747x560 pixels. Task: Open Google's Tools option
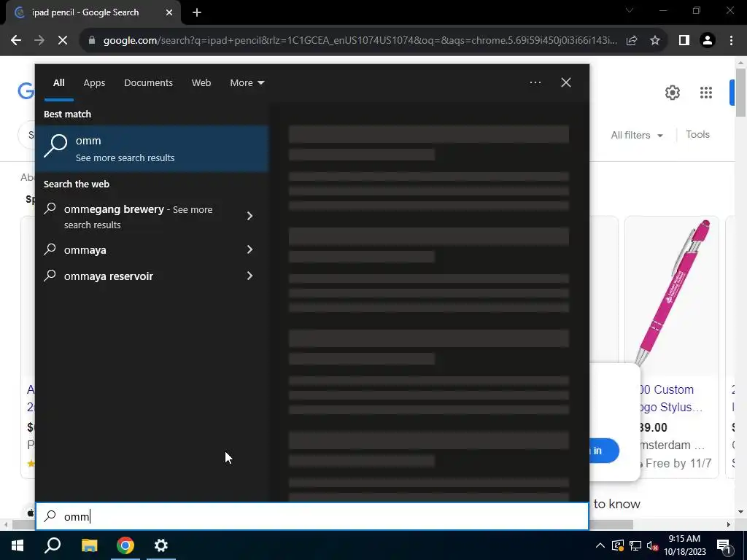(697, 135)
